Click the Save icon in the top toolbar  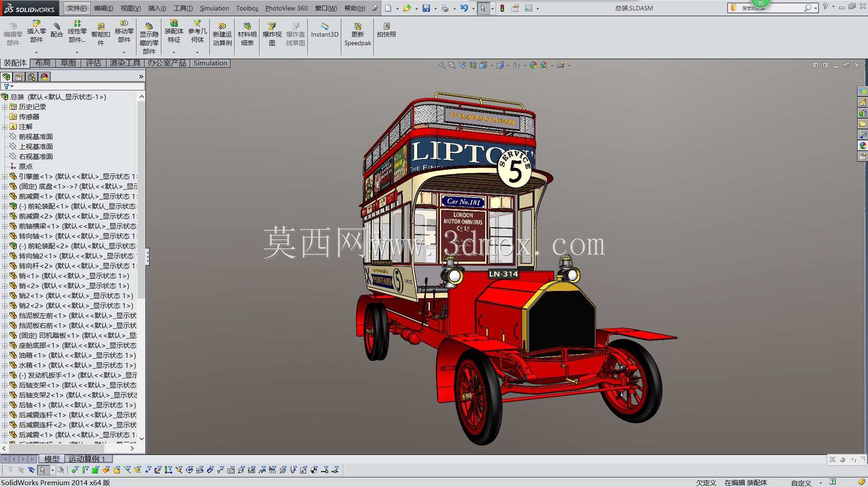(426, 8)
